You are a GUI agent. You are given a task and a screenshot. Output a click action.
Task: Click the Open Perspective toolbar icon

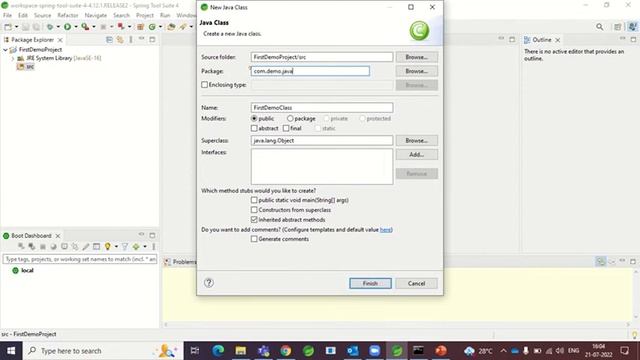(618, 27)
